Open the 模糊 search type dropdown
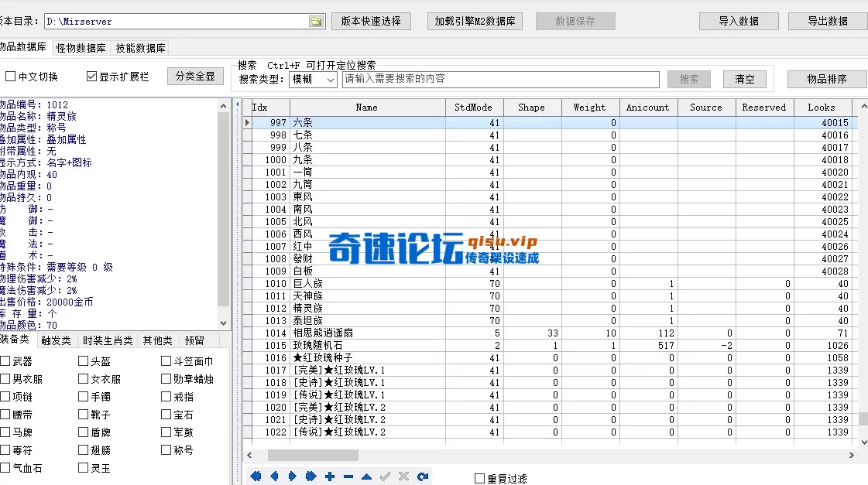Viewport: 868px width, 485px height. coord(313,80)
